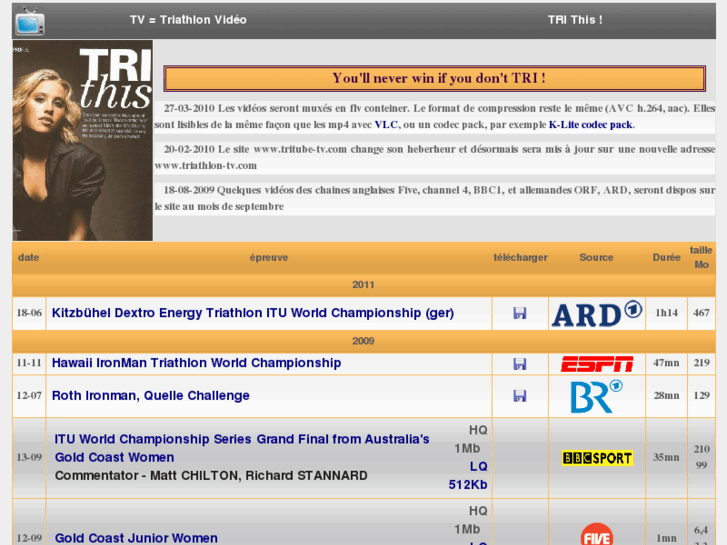Click the 'date' column header
Viewport: 727px width, 545px height.
(28, 257)
